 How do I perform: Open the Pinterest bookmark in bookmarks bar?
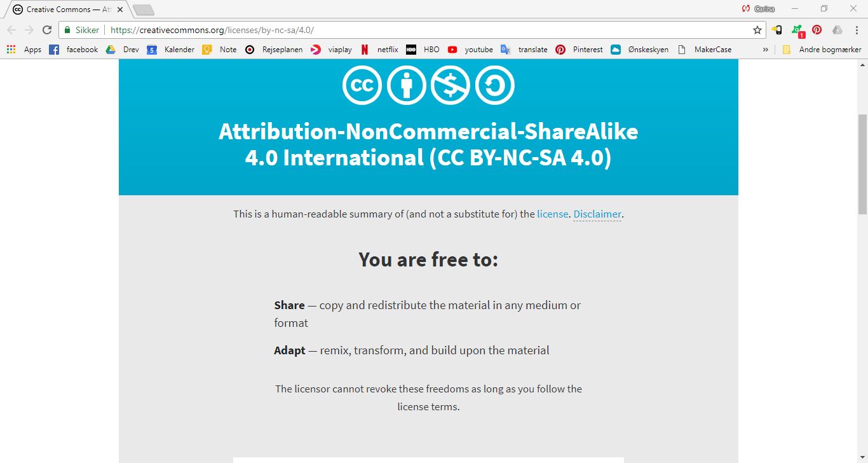click(579, 50)
